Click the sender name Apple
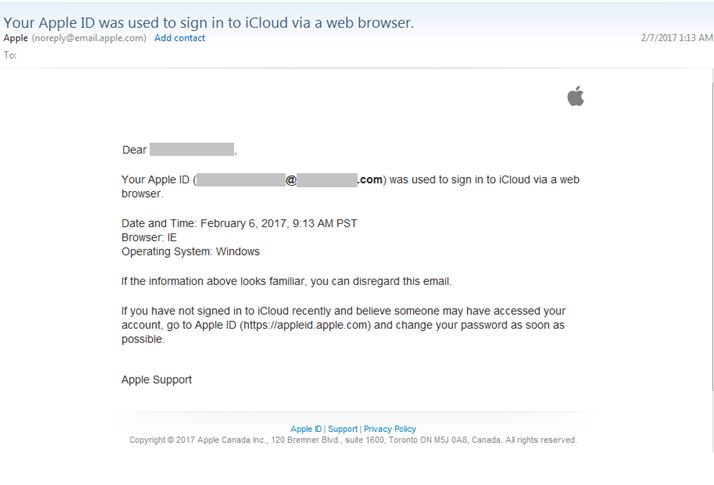The width and height of the screenshot is (714, 485). click(16, 38)
